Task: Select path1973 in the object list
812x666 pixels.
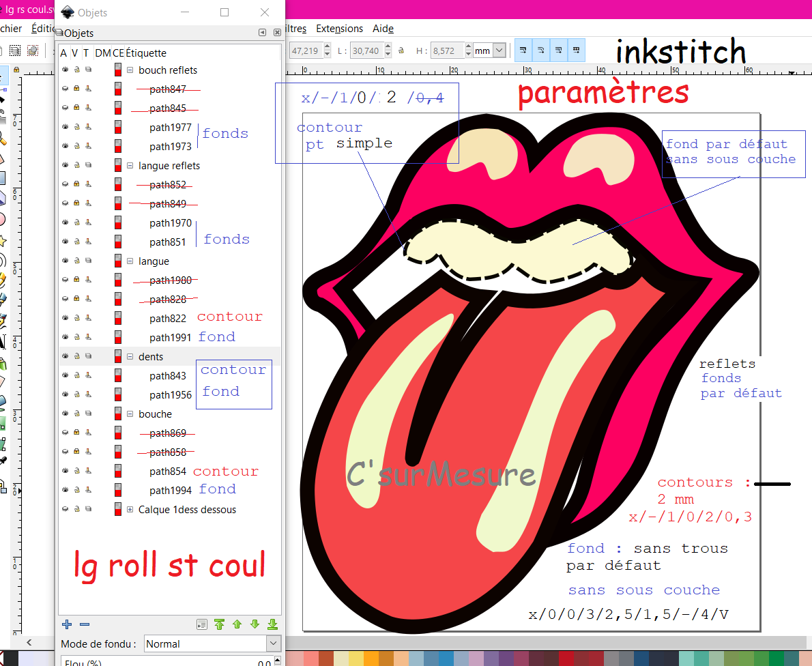Action: click(x=171, y=147)
